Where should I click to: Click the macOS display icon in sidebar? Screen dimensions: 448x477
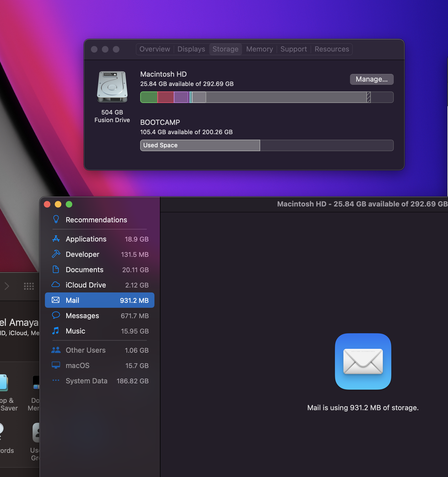[x=56, y=365]
